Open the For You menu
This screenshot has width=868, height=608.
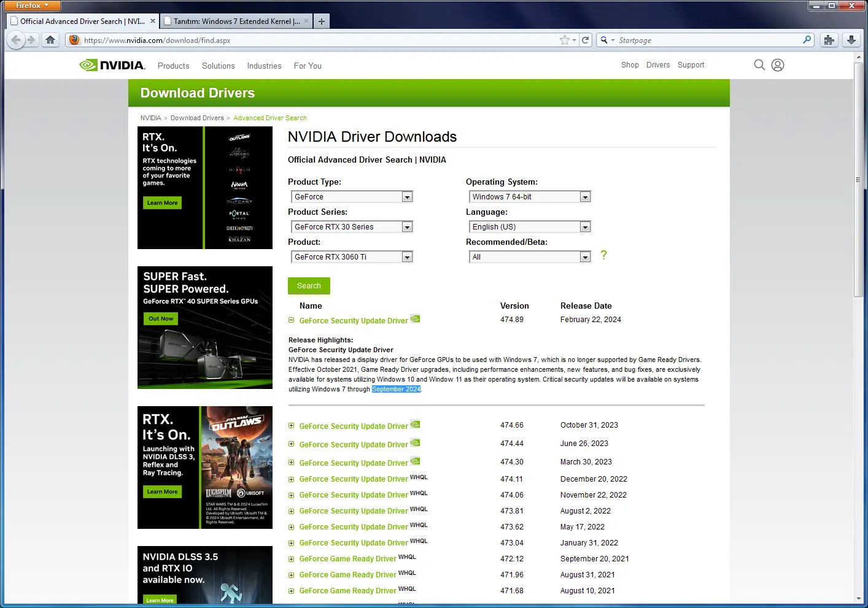click(308, 66)
